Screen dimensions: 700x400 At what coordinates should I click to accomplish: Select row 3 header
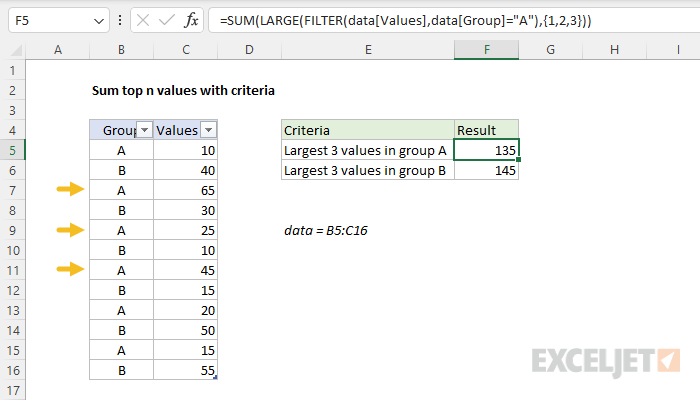(12, 110)
